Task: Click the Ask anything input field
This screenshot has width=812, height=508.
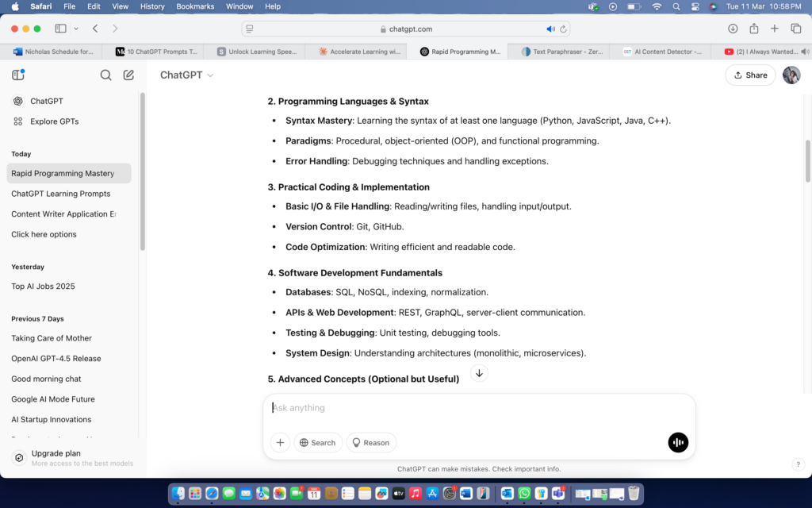Action: [476, 408]
